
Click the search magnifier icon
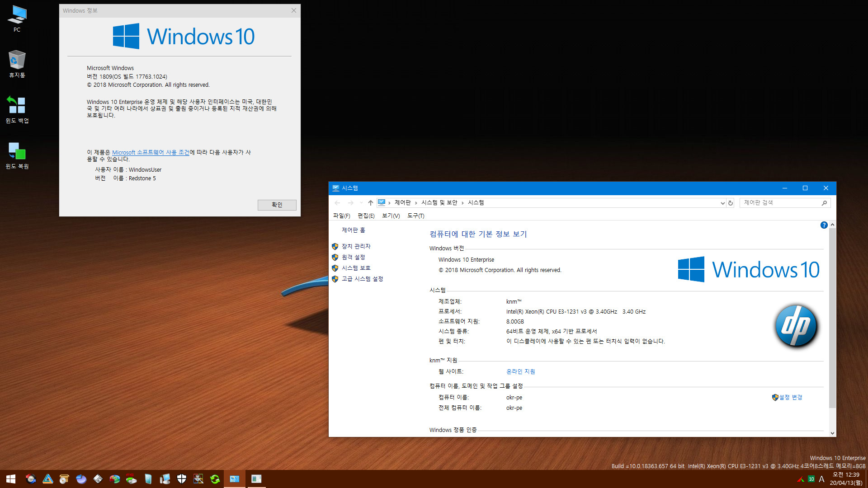tap(824, 203)
